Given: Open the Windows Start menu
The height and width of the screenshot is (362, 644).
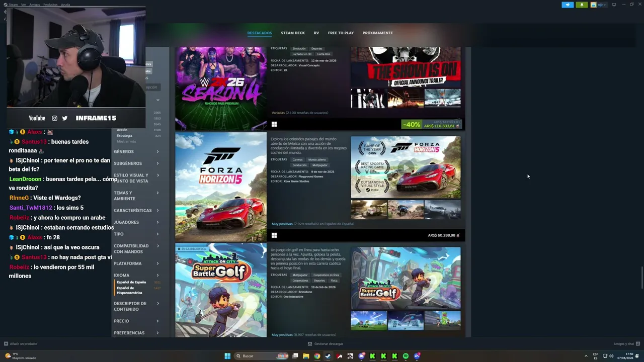Looking at the screenshot, I should tap(227, 356).
